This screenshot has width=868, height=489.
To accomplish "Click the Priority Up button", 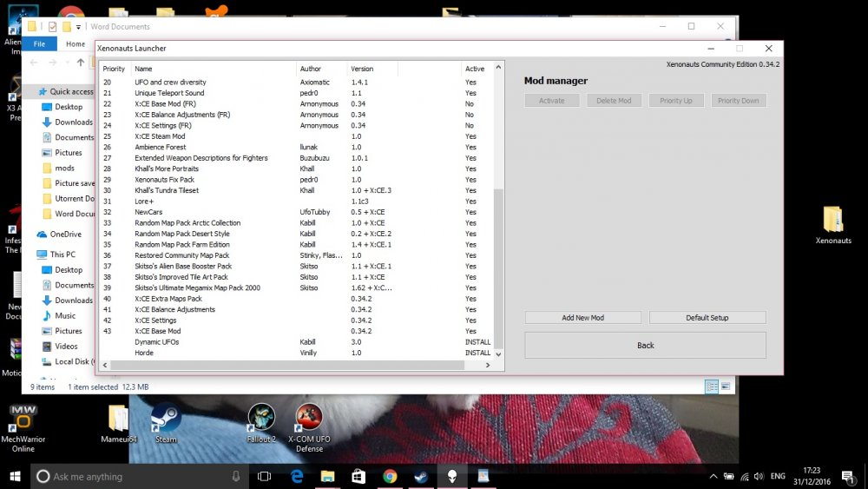I will click(676, 100).
